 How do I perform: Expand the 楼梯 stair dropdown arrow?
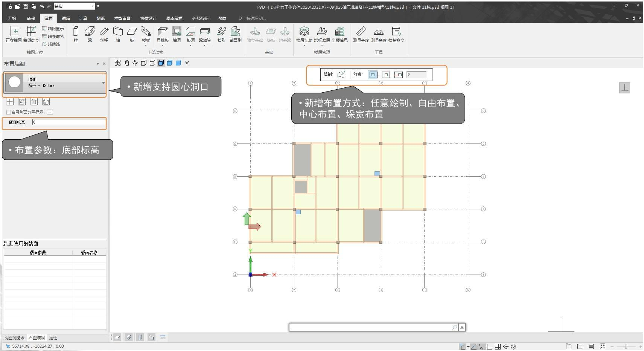click(146, 45)
